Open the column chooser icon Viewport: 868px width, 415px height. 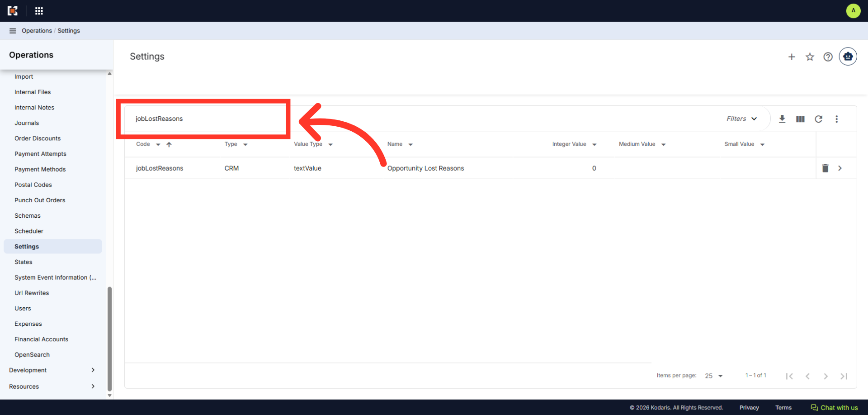(x=800, y=119)
